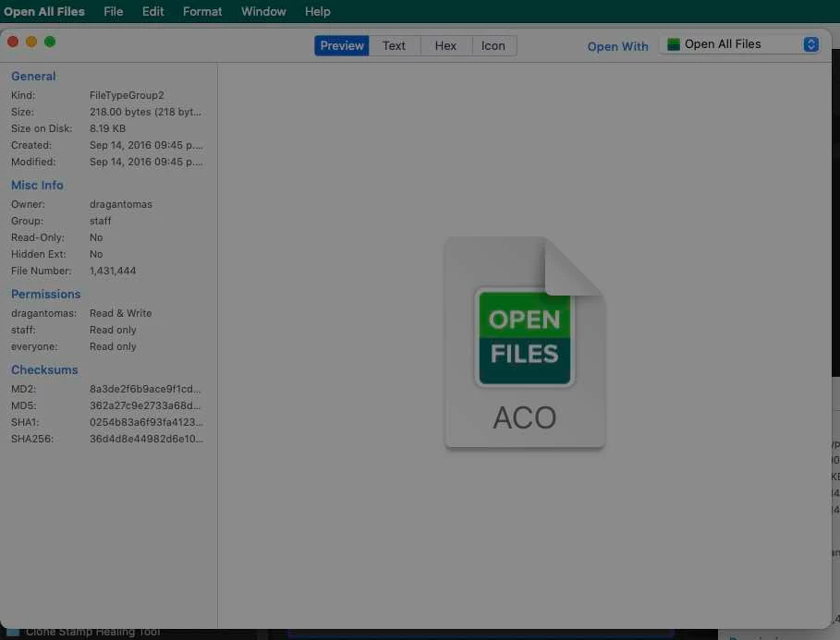This screenshot has height=640, width=840.
Task: Click Clone Stamp Healing Tool in background window
Action: tap(92, 633)
